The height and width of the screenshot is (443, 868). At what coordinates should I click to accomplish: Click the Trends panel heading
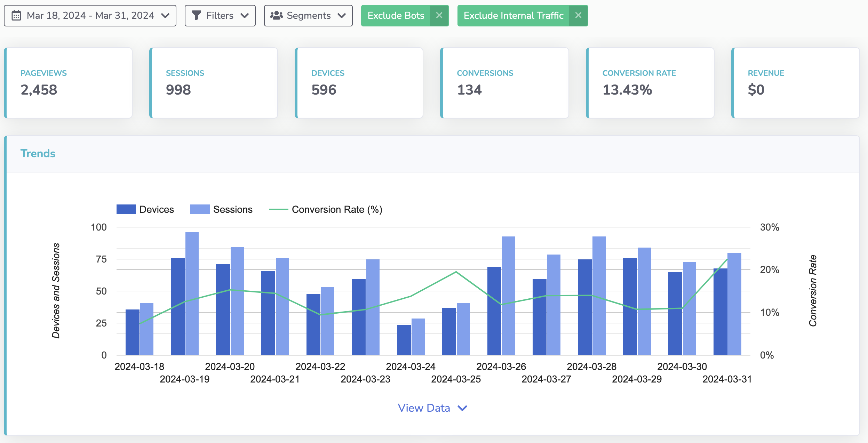pos(38,153)
